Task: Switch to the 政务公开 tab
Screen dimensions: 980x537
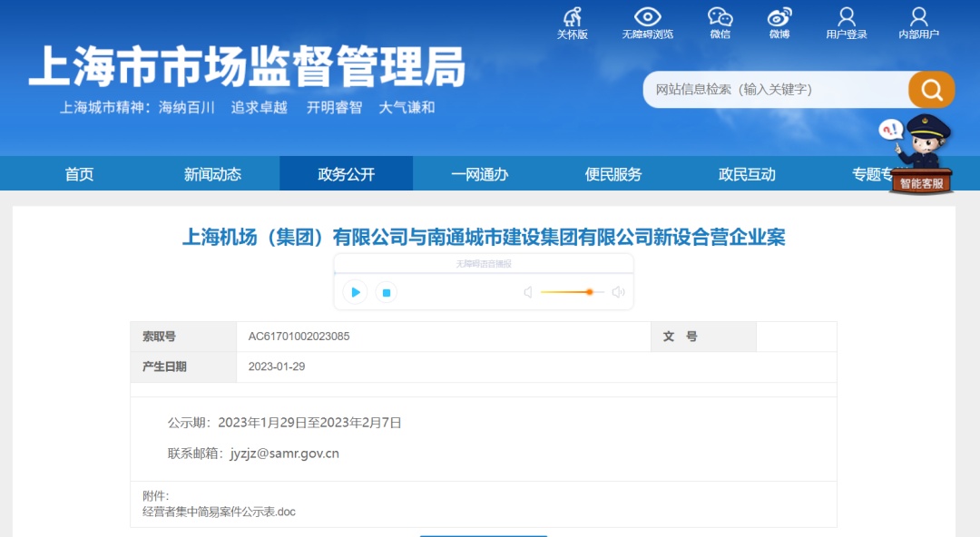Action: 345,174
